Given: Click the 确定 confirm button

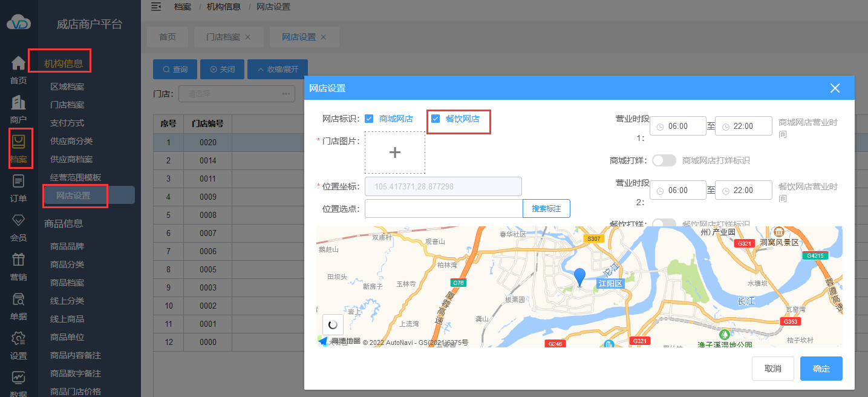Looking at the screenshot, I should (x=821, y=369).
